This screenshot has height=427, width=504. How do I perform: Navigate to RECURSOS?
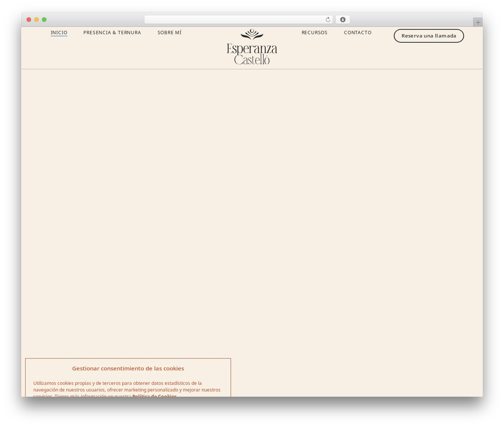click(x=314, y=33)
